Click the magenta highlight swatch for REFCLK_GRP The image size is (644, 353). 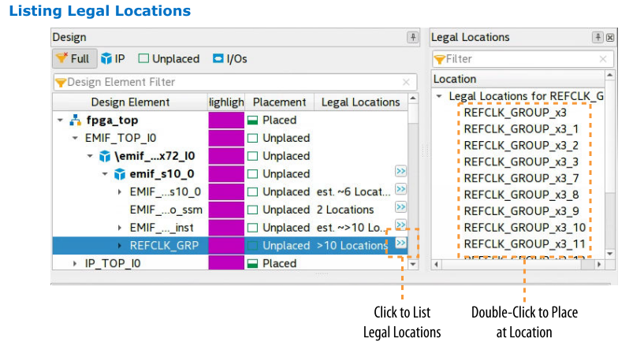pos(226,245)
